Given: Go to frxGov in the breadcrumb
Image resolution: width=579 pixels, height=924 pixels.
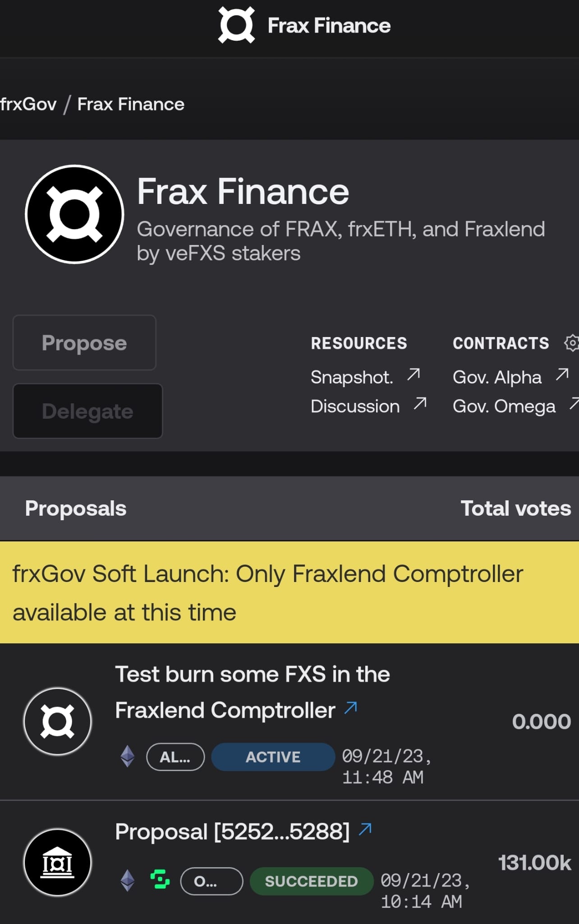Looking at the screenshot, I should [28, 104].
